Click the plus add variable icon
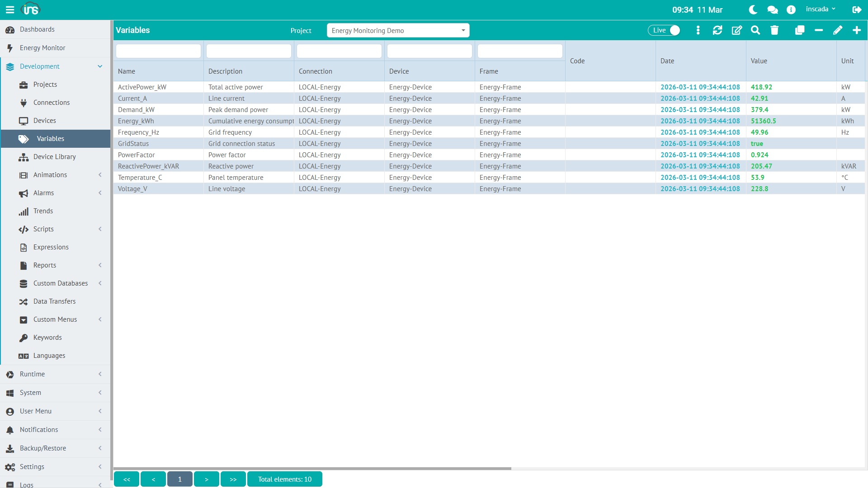 tap(856, 30)
